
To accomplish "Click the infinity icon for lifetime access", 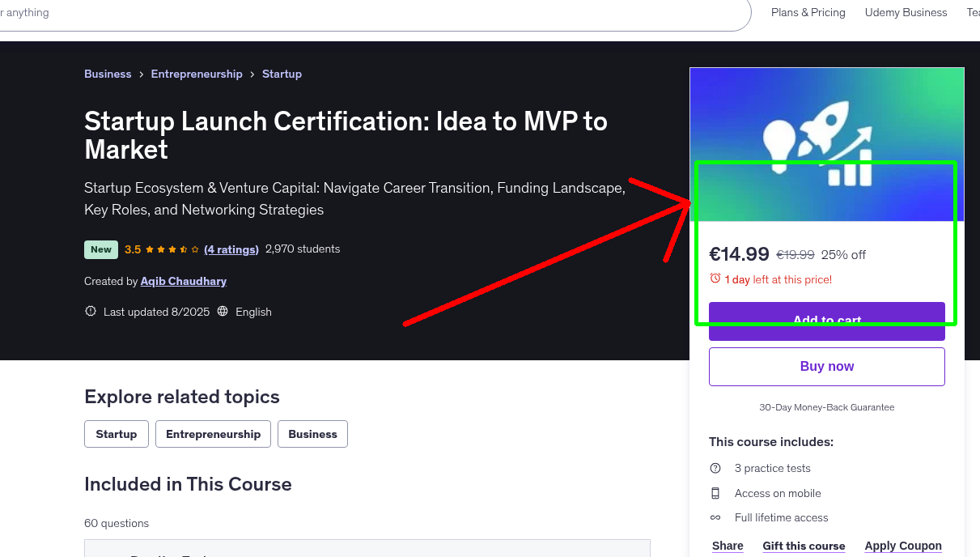I will [x=715, y=517].
